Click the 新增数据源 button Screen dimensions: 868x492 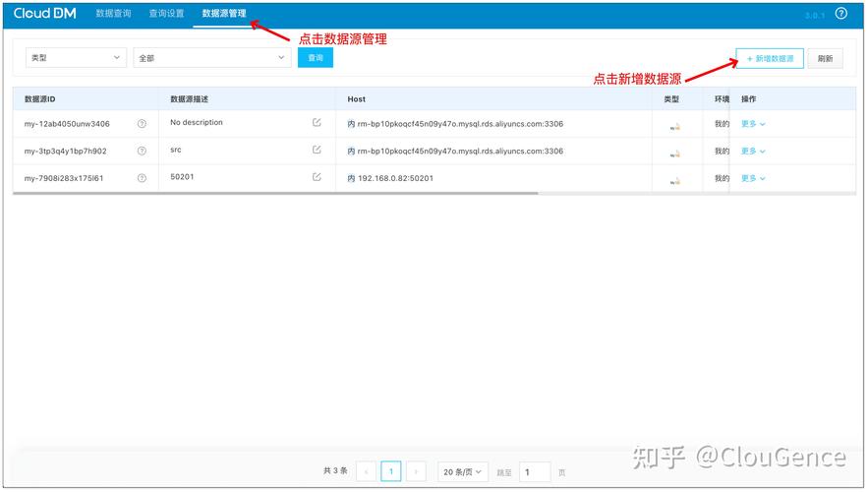coord(770,59)
